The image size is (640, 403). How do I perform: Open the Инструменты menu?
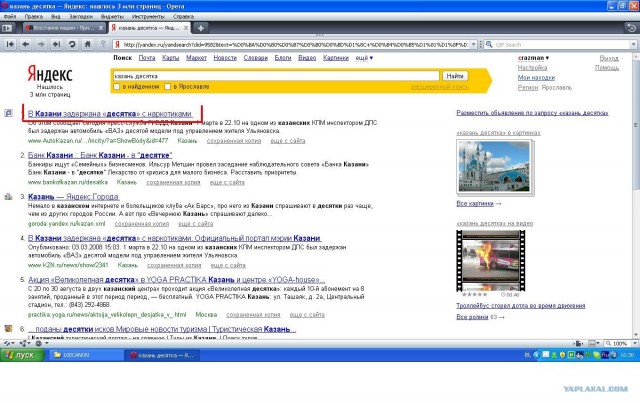[148, 16]
